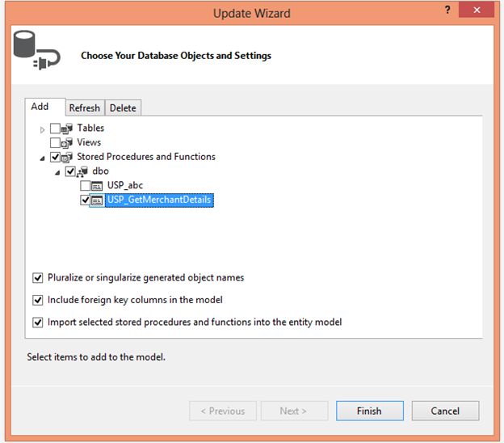Click the Views node icon
This screenshot has height=443, width=504.
(x=67, y=143)
